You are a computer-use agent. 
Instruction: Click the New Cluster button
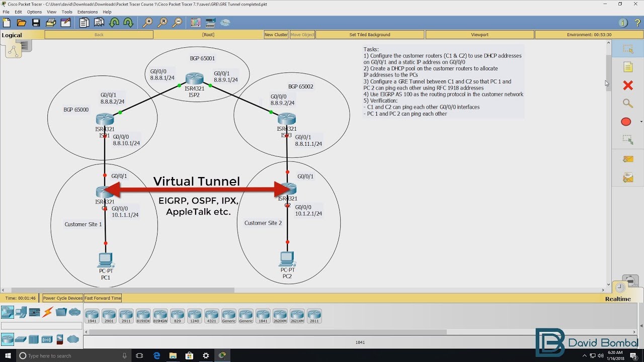(276, 35)
